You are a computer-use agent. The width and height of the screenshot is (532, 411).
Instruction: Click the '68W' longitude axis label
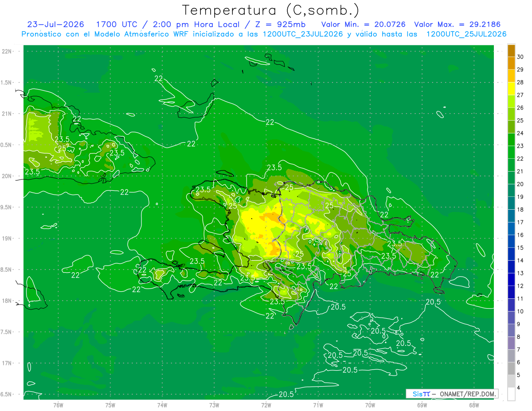click(x=474, y=405)
